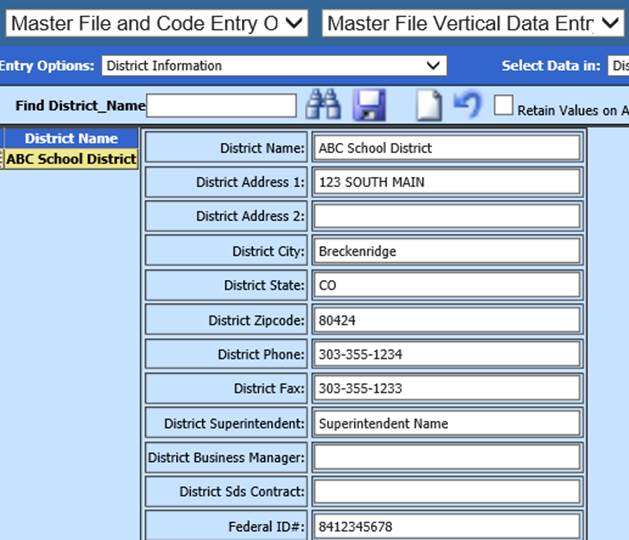Screen dimensions: 629x540
Task: Click the Federal ID# field
Action: point(446,526)
